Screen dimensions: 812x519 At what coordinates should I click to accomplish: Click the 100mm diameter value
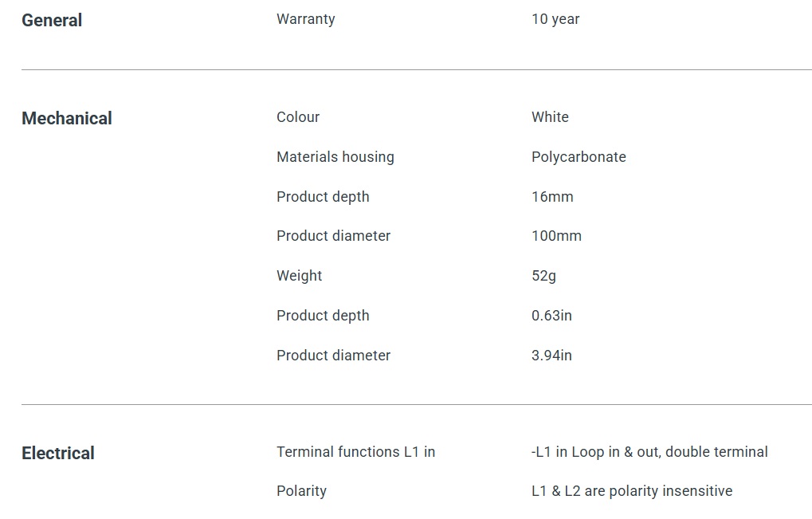[556, 236]
